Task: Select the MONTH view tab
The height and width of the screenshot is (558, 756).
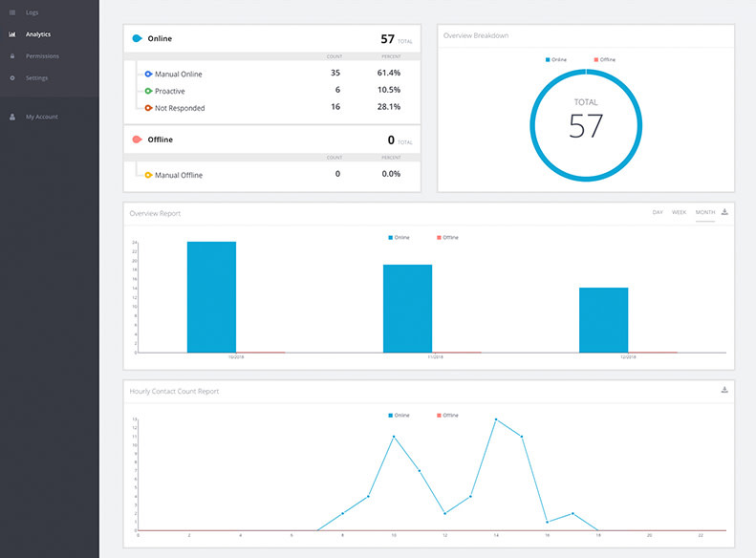Action: click(x=705, y=212)
